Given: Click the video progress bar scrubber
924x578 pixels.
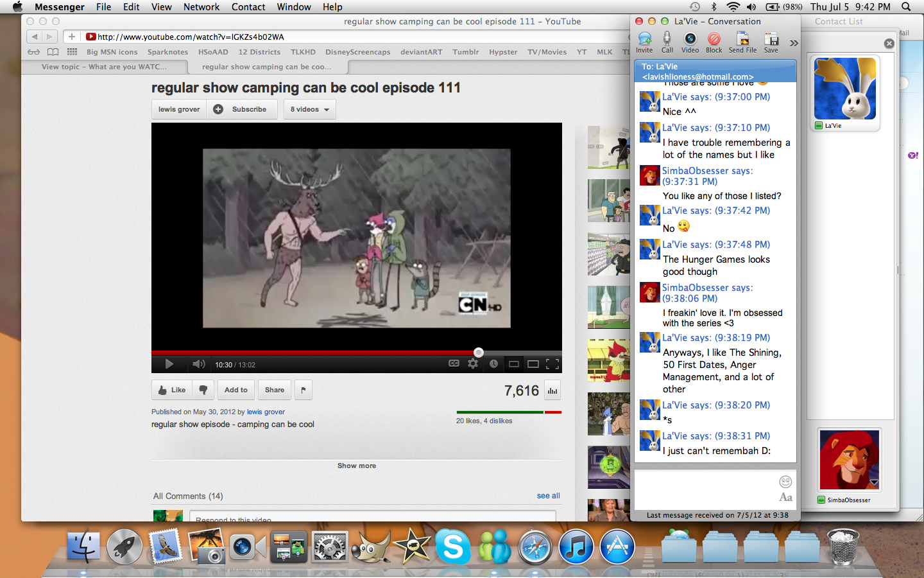Looking at the screenshot, I should tap(479, 352).
